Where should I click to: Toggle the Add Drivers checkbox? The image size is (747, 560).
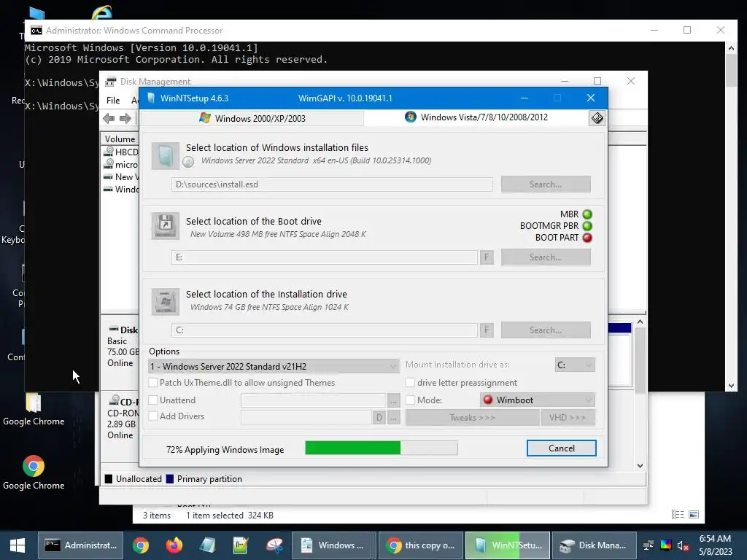pos(153,416)
